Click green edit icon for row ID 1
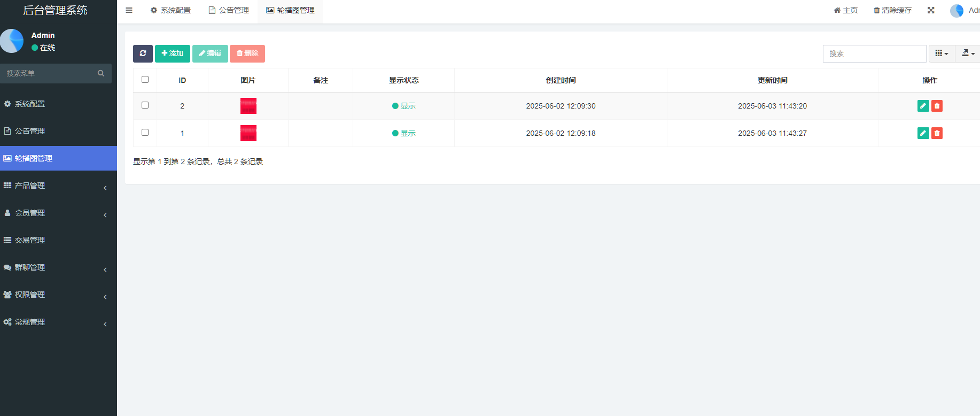Image resolution: width=980 pixels, height=416 pixels. pyautogui.click(x=923, y=133)
